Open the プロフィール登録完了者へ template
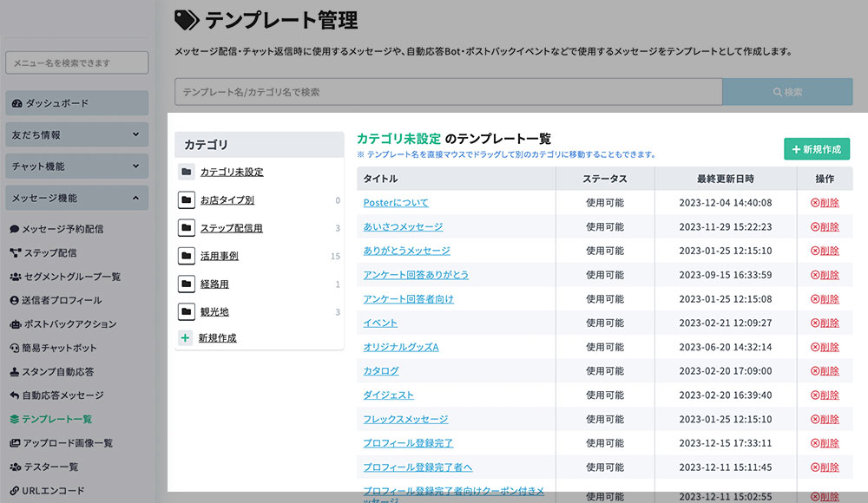The image size is (868, 503). coord(418,467)
